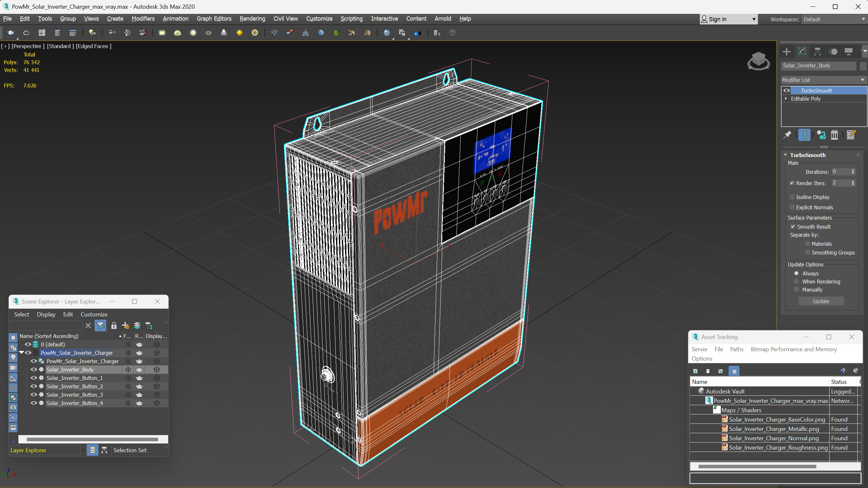Click the teapot Render Setup toolbar icon
The height and width of the screenshot is (488, 868).
pos(11,33)
